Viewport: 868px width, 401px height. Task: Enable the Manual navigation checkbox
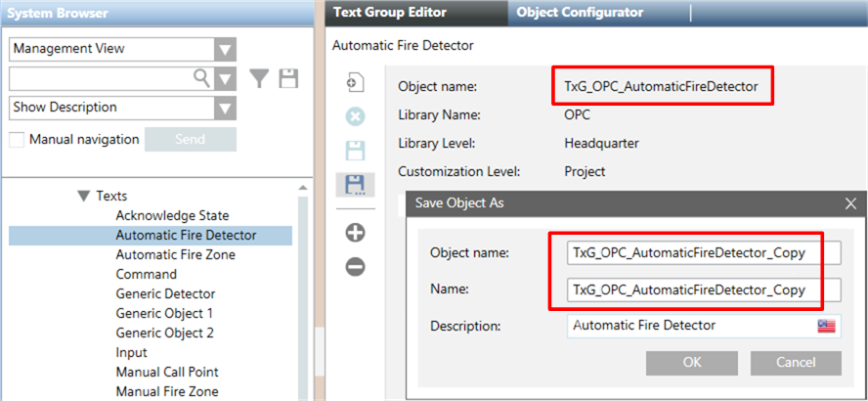pyautogui.click(x=17, y=140)
